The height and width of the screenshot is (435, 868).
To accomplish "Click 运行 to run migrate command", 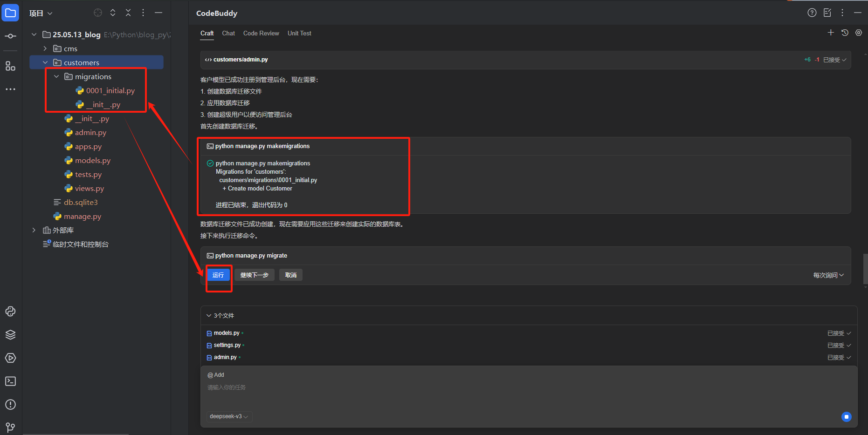I will tap(218, 275).
